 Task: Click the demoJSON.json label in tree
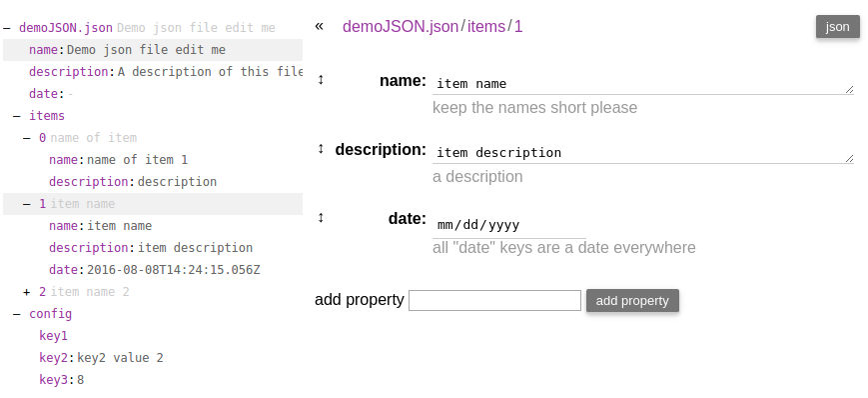(x=66, y=28)
